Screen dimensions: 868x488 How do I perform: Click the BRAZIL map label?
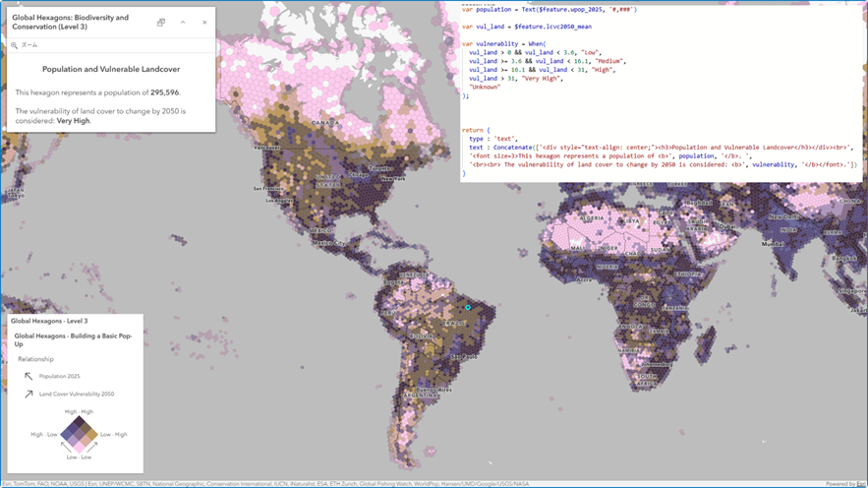pyautogui.click(x=453, y=323)
